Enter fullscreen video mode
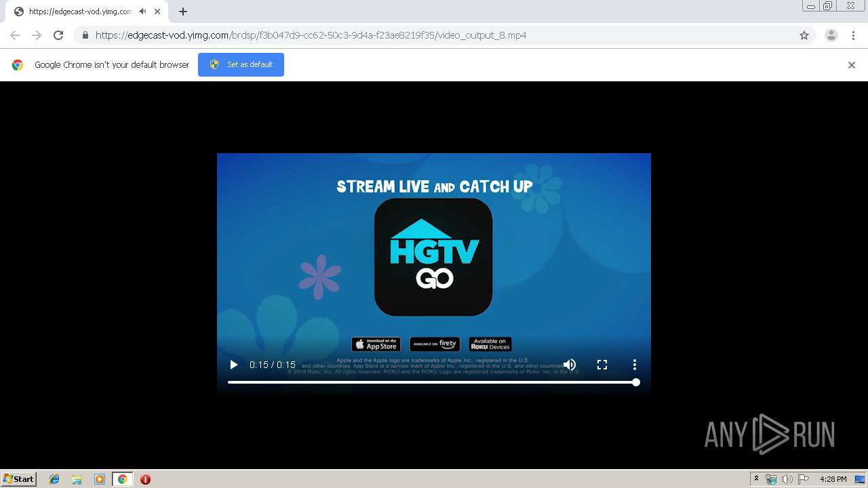 click(601, 365)
